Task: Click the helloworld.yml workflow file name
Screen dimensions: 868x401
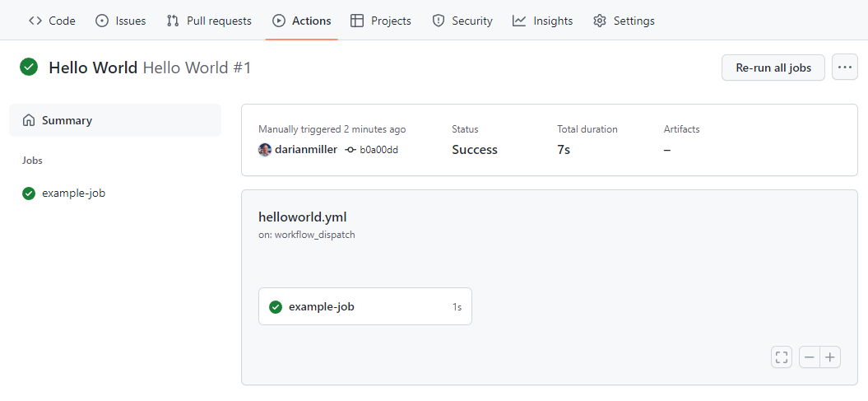Action: 302,217
